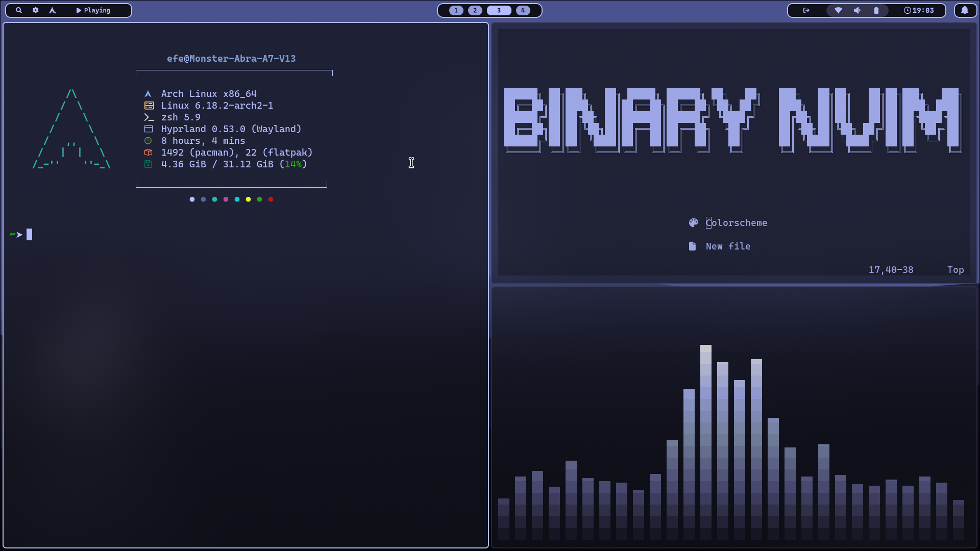Select active workspace 3 pill
Screen dimensions: 980x551
coord(499,10)
